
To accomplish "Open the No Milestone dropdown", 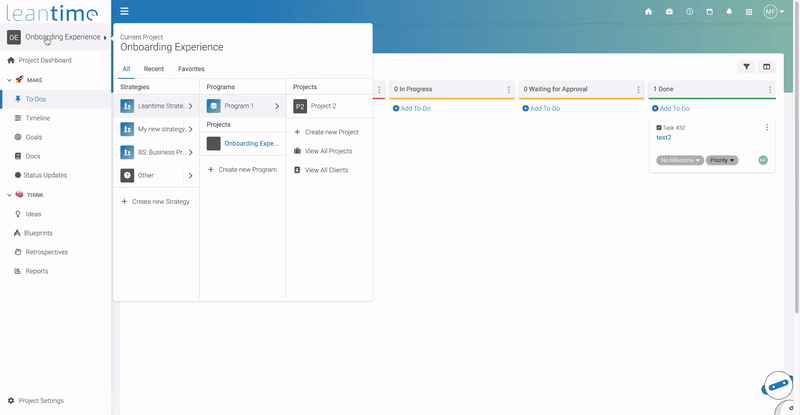I will tap(680, 160).
